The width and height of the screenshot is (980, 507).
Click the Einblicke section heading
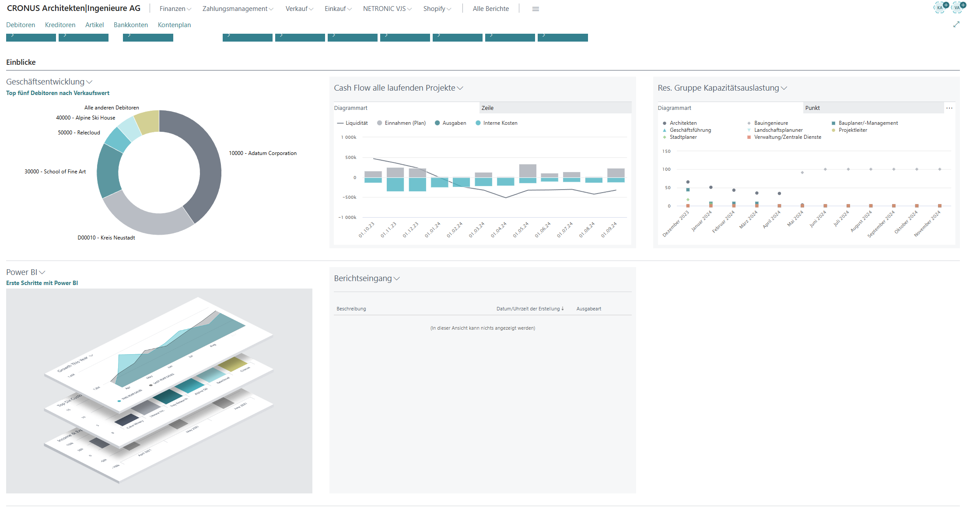[x=21, y=62]
